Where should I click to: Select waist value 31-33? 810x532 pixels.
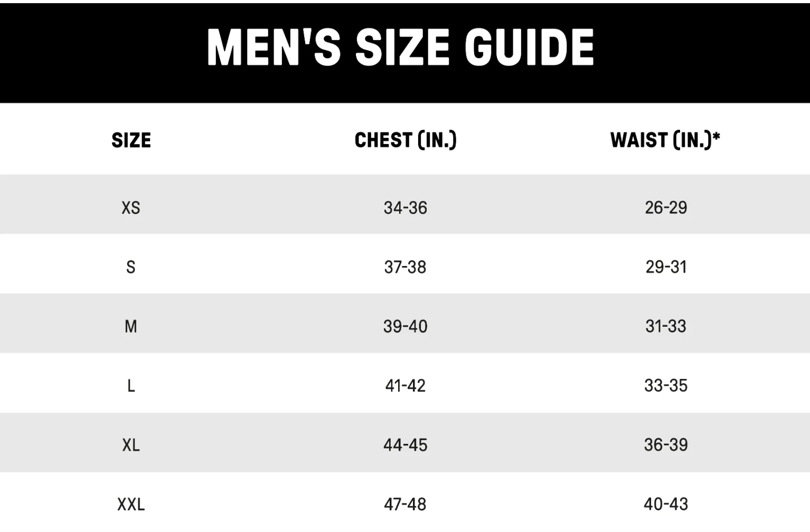[666, 327]
